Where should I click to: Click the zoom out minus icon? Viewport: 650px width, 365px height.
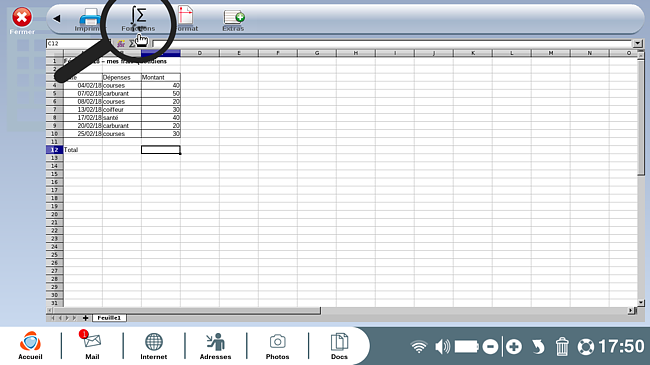pos(490,347)
